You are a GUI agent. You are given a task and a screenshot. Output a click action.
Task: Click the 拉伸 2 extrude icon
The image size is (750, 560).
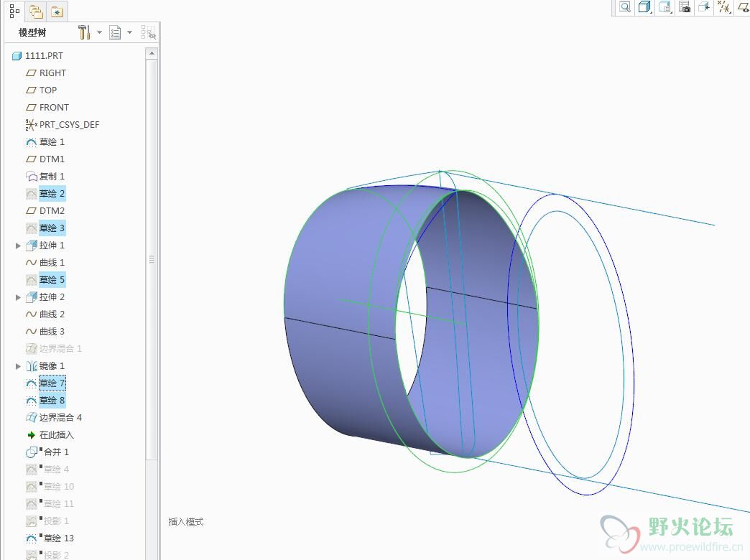(31, 297)
